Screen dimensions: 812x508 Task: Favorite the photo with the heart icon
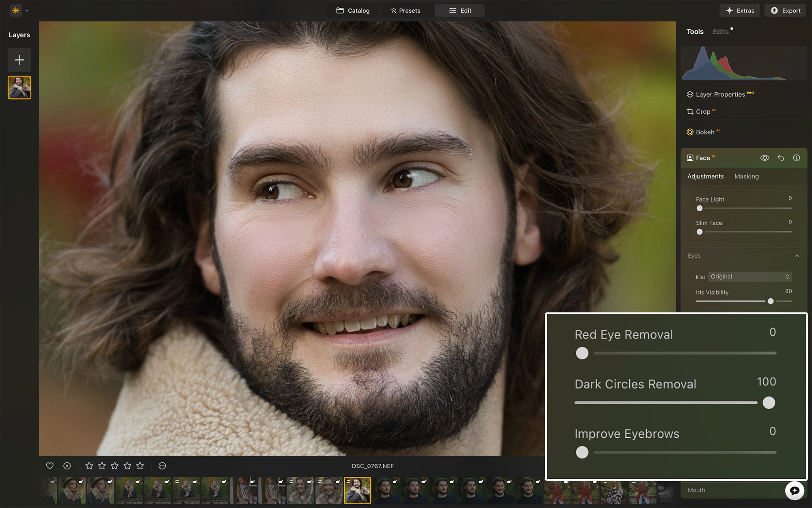point(50,466)
